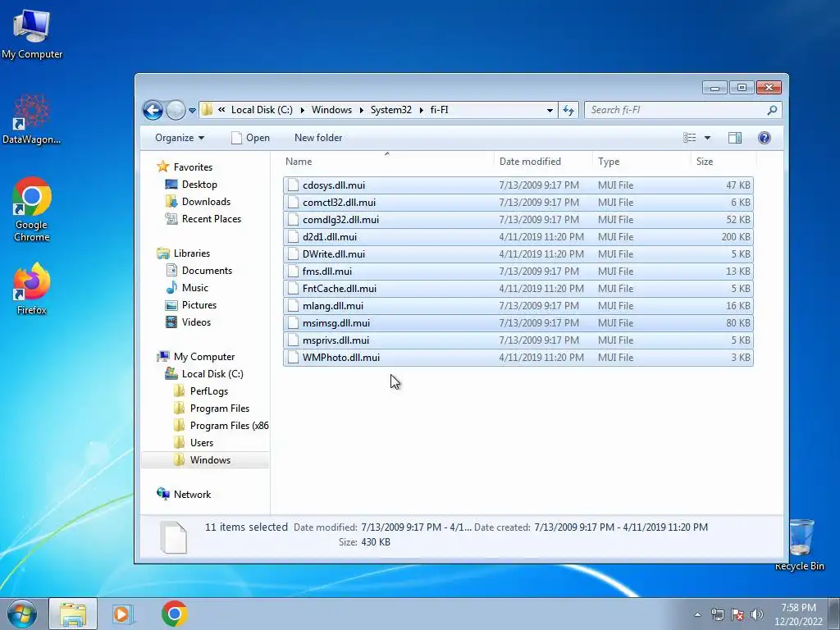Click System32 breadcrumb in address bar
This screenshot has width=840, height=630.
(391, 110)
